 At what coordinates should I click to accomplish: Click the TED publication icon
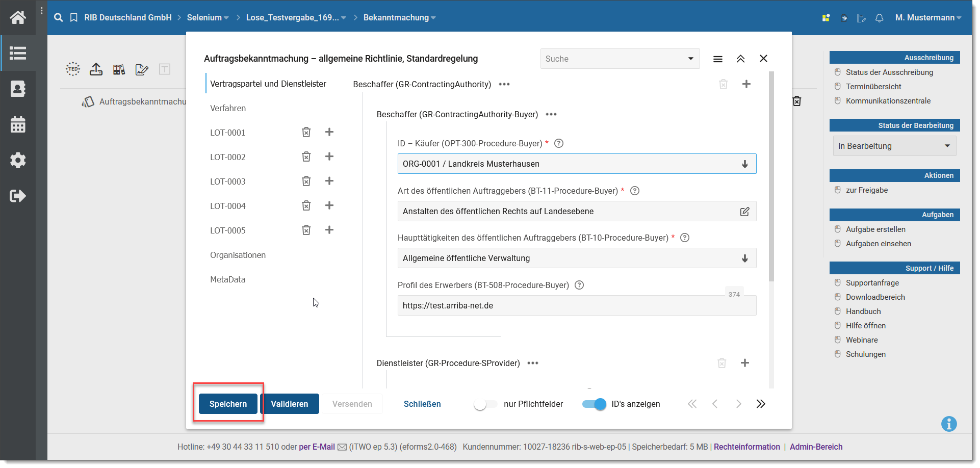73,69
